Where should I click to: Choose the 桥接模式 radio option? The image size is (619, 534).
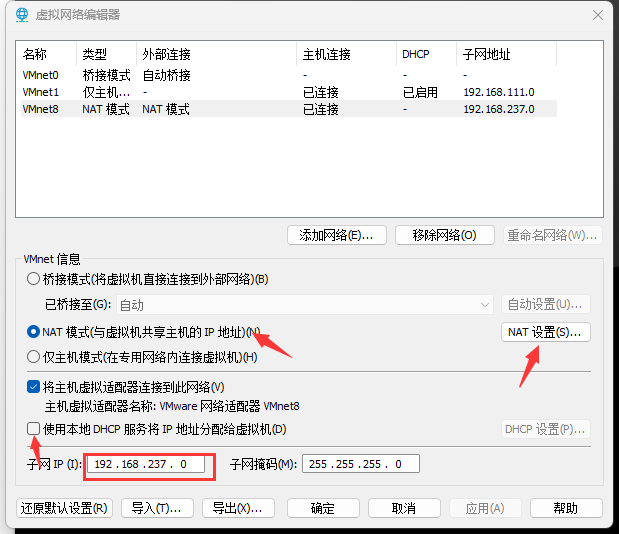[34, 279]
